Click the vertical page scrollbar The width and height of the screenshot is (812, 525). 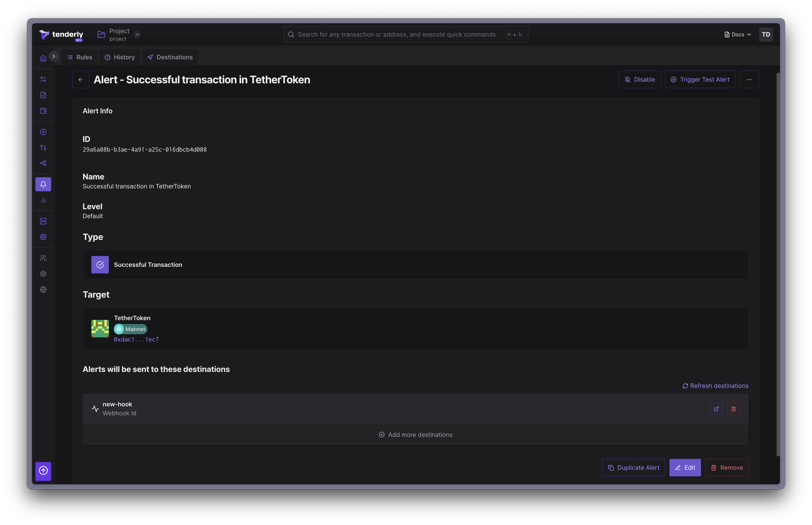(x=778, y=264)
